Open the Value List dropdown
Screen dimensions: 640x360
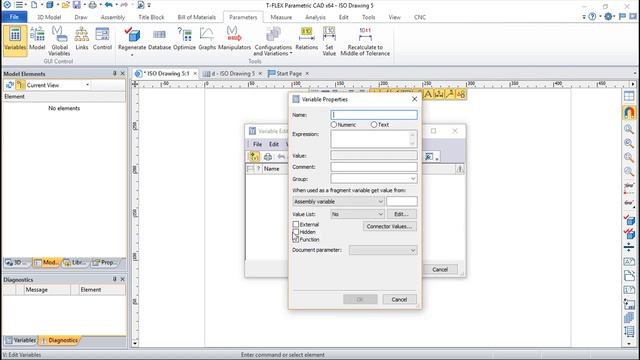pos(357,214)
